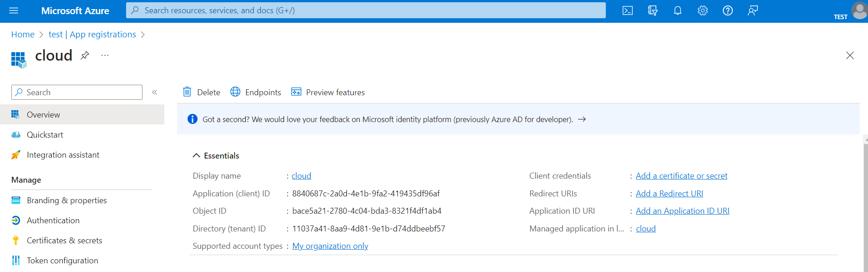The width and height of the screenshot is (868, 272).
Task: Pin the cloud app registration
Action: click(x=85, y=56)
